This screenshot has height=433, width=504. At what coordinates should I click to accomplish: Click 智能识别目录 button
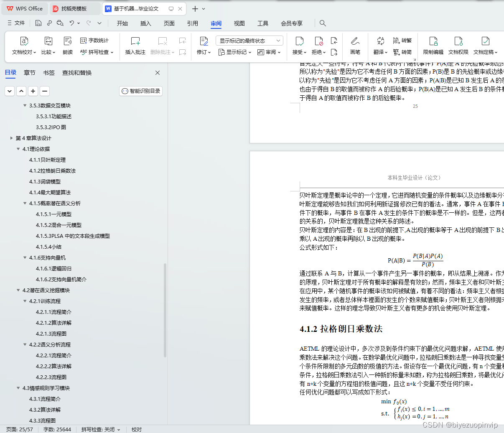coord(141,91)
